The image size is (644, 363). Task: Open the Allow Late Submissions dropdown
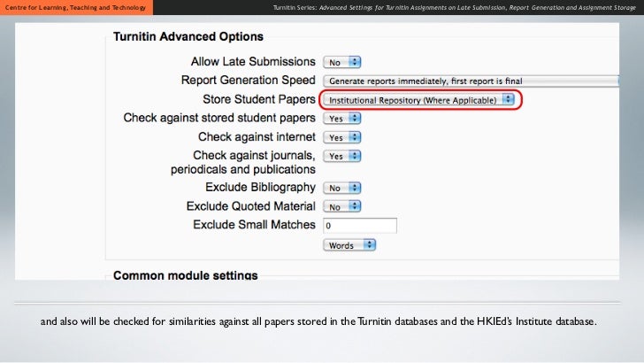point(342,62)
